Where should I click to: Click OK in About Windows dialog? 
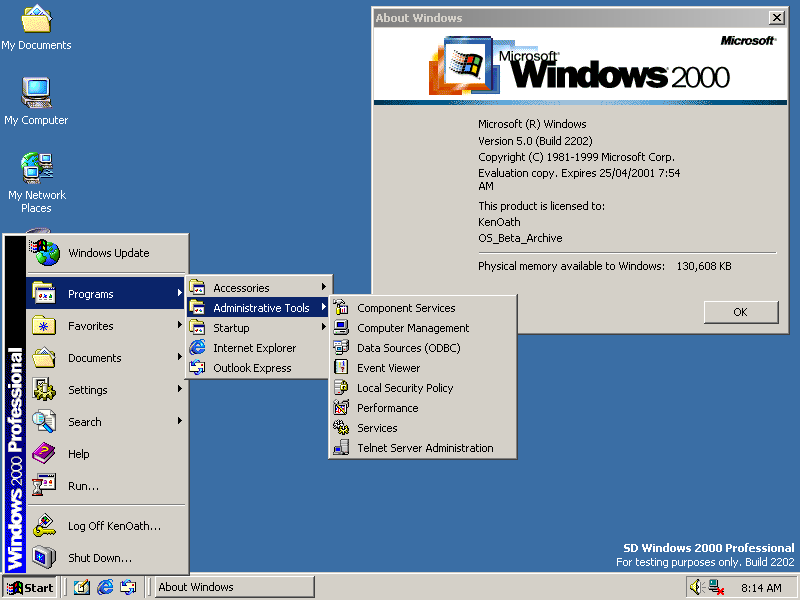click(x=741, y=312)
